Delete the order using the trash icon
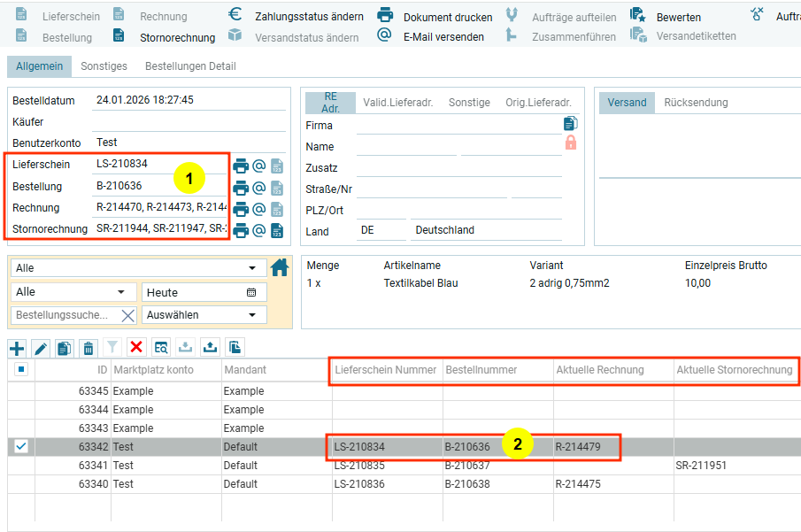This screenshot has width=801, height=532. tap(89, 348)
